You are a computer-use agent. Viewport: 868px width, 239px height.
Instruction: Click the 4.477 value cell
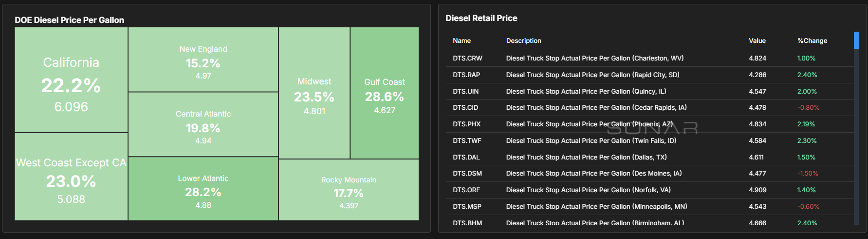tap(757, 173)
